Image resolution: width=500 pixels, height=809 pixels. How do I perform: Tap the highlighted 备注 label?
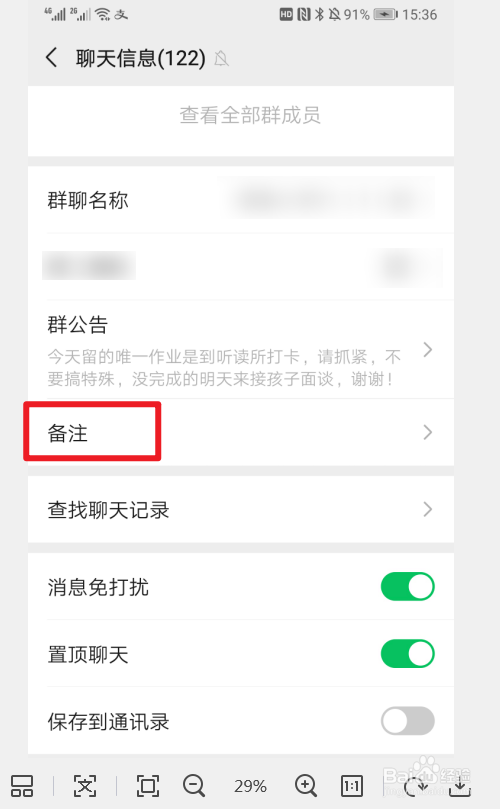[x=68, y=433]
